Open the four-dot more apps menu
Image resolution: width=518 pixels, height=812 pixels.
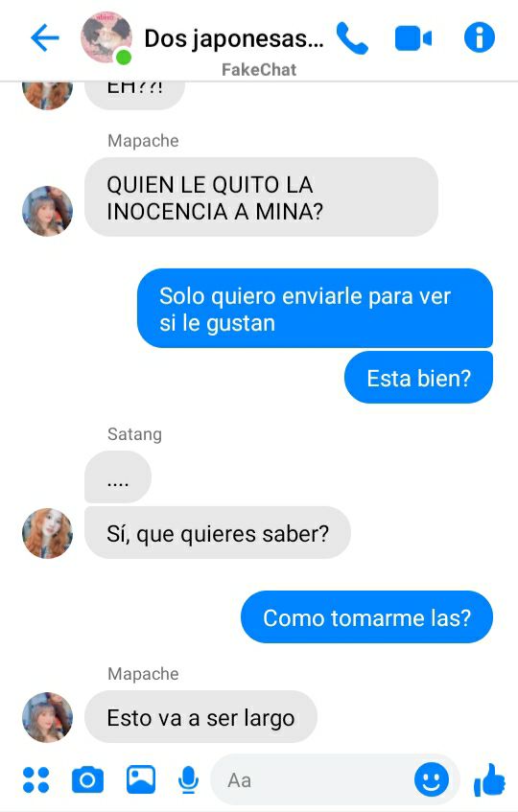click(36, 780)
